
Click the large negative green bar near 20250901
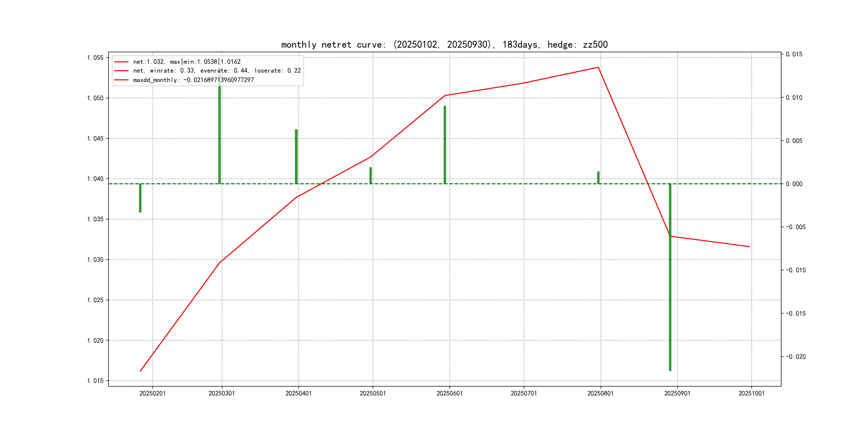670,286
